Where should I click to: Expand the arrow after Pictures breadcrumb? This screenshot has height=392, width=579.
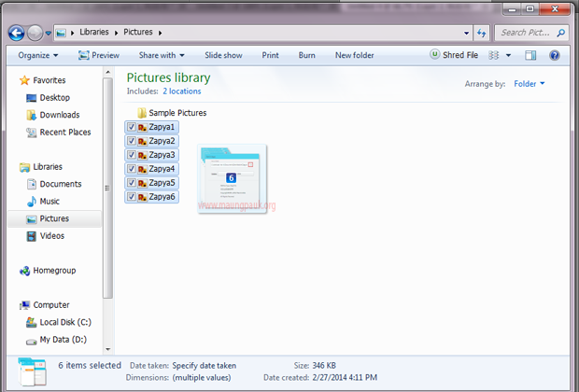[161, 33]
